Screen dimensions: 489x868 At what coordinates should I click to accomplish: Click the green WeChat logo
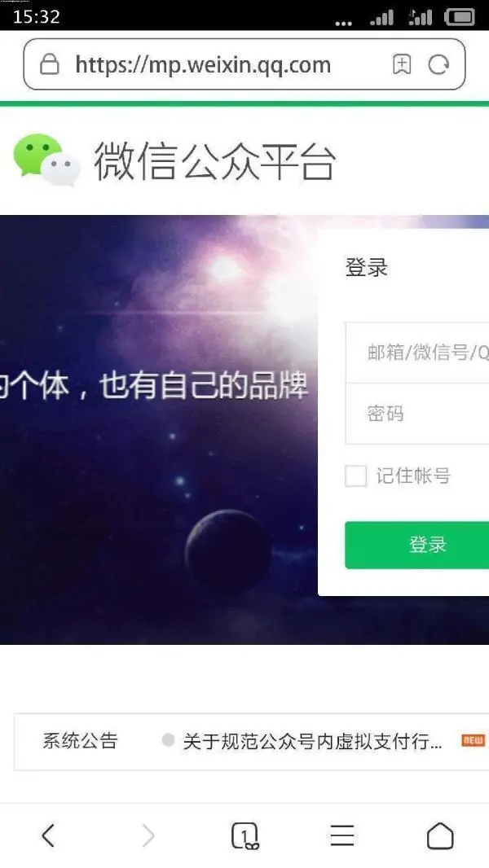[x=47, y=160]
